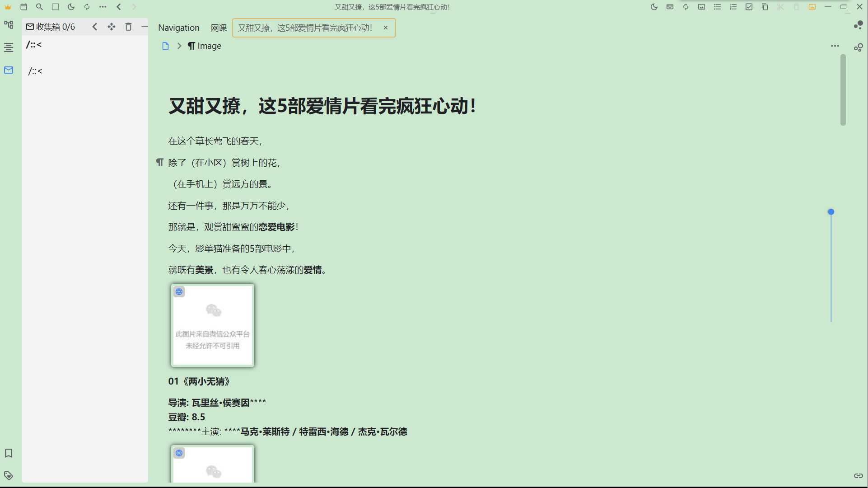
Task: Select the second /::< inbox entry
Action: click(x=35, y=71)
